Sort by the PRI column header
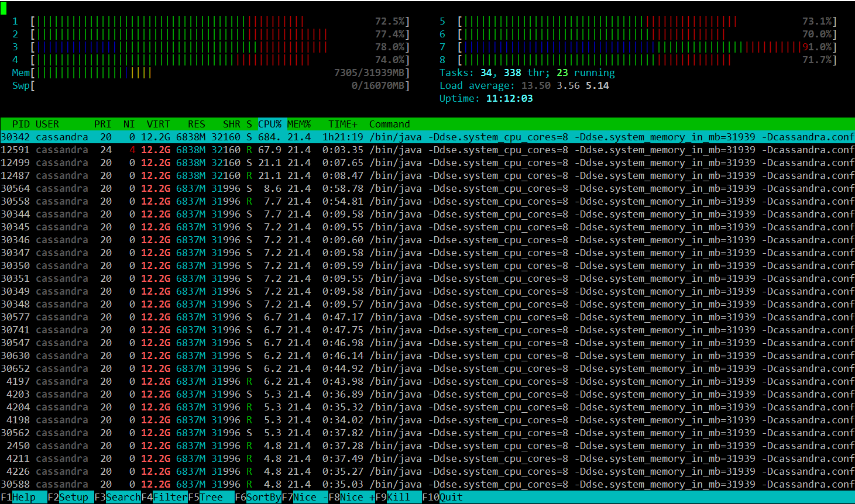Viewport: 855px width, 504px height. click(103, 124)
